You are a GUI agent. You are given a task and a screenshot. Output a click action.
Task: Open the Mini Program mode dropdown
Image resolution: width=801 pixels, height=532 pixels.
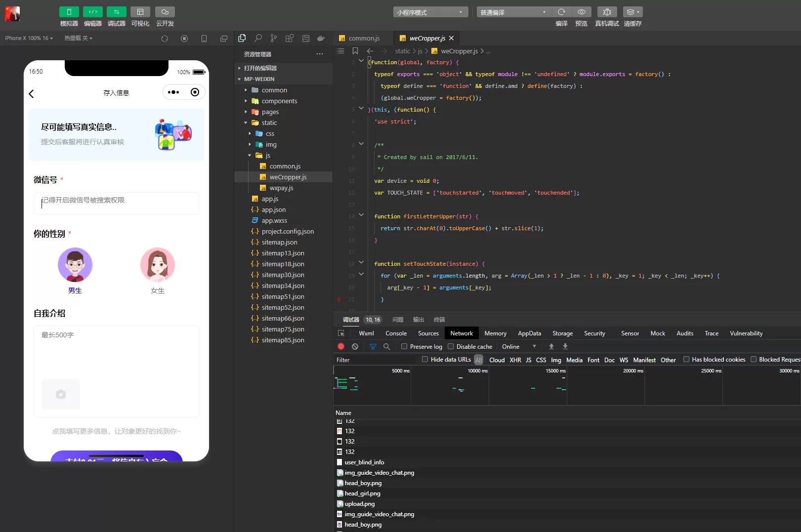pyautogui.click(x=430, y=12)
